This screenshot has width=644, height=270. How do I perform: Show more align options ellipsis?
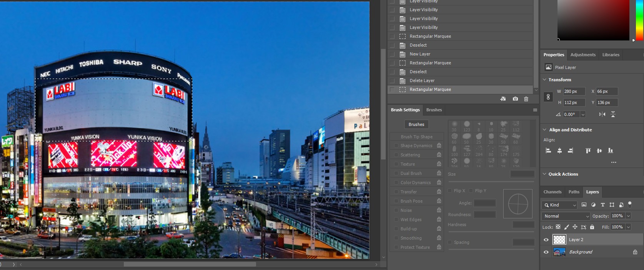614,163
